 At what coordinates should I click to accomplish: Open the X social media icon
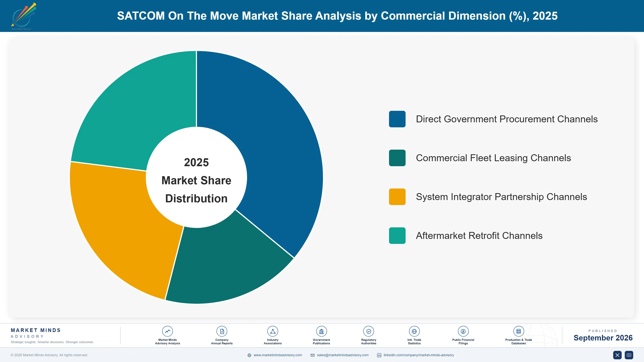click(x=617, y=355)
